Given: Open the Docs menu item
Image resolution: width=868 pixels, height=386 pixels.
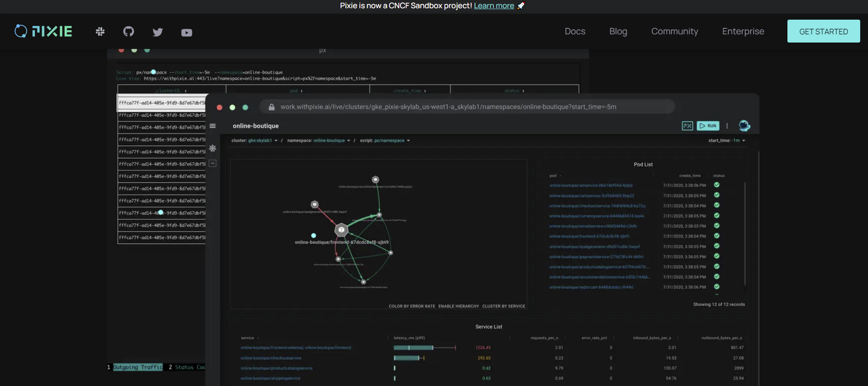Looking at the screenshot, I should [575, 31].
